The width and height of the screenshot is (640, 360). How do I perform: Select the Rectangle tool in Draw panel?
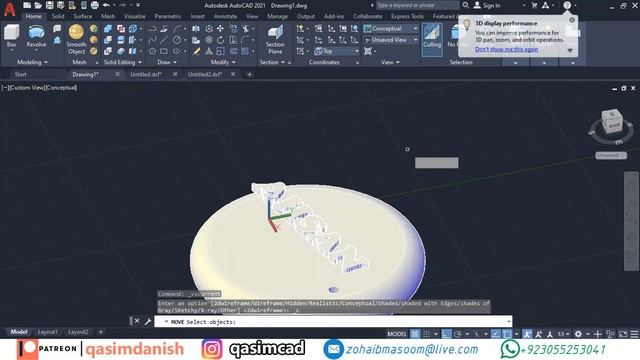point(164,51)
